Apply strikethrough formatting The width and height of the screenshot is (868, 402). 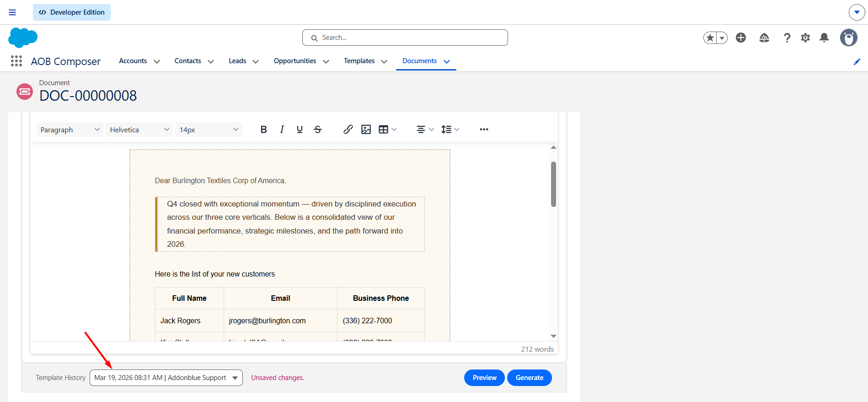318,130
